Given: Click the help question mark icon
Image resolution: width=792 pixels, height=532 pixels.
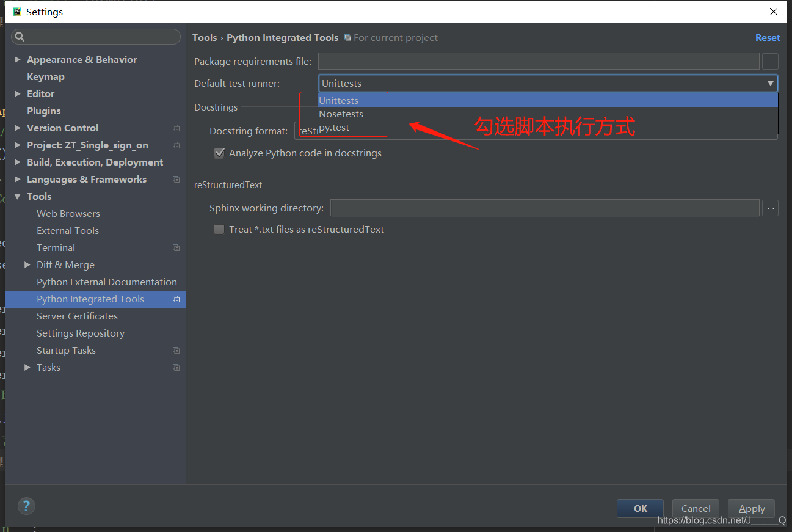Looking at the screenshot, I should pyautogui.click(x=26, y=506).
